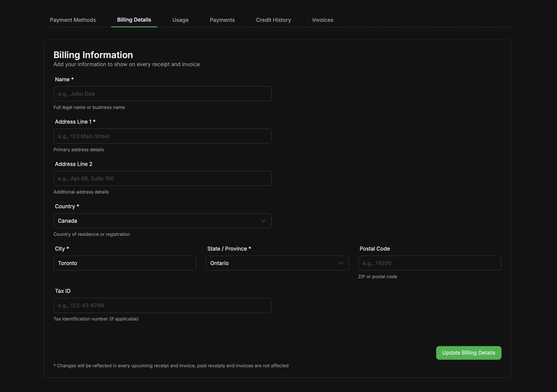Click the 'Tax identification number (if applicable)' text
This screenshot has width=557, height=392.
click(x=96, y=319)
